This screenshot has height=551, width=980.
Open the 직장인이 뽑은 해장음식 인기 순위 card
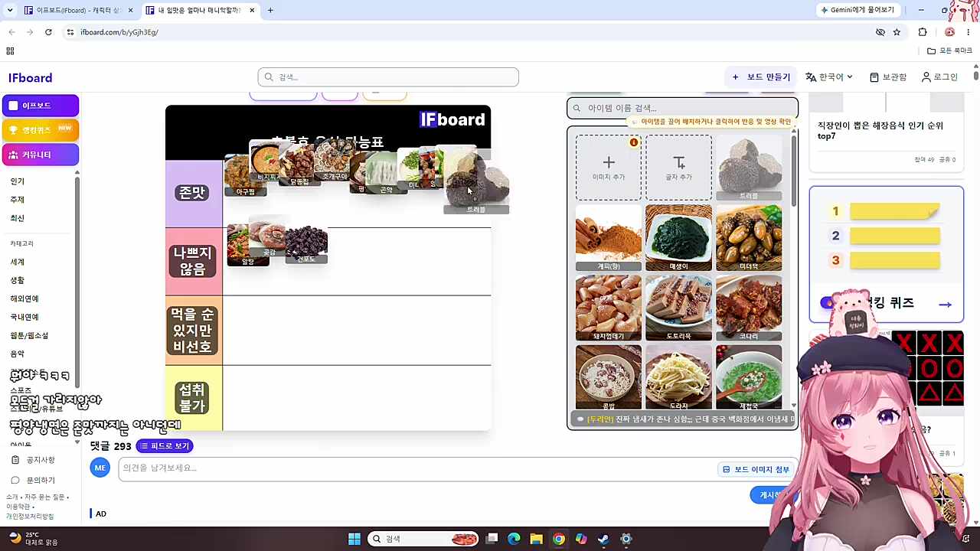point(886,131)
